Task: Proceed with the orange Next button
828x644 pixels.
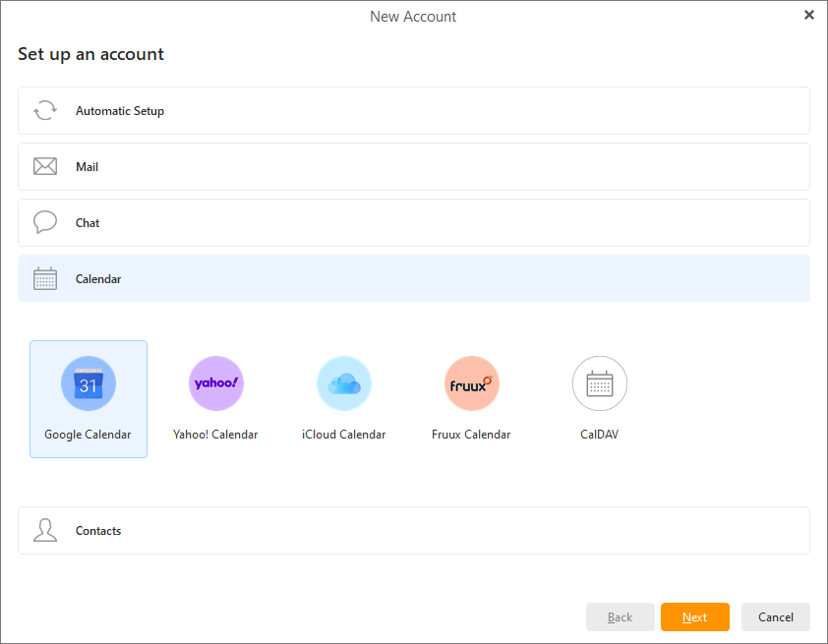Action: (695, 617)
